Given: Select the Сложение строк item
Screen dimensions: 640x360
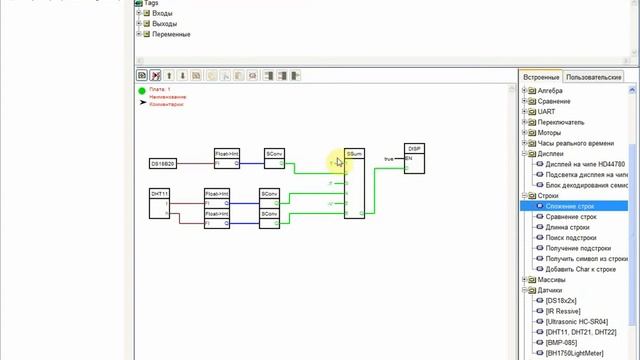Looking at the screenshot, I should click(x=570, y=206).
